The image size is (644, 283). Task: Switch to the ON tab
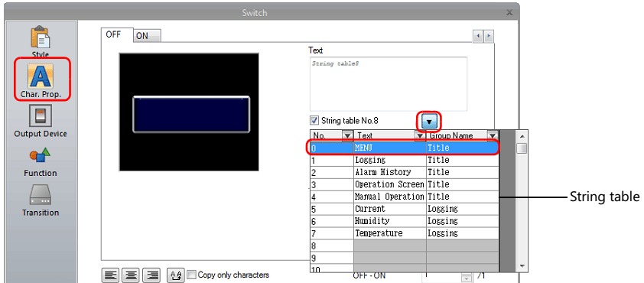click(x=147, y=36)
